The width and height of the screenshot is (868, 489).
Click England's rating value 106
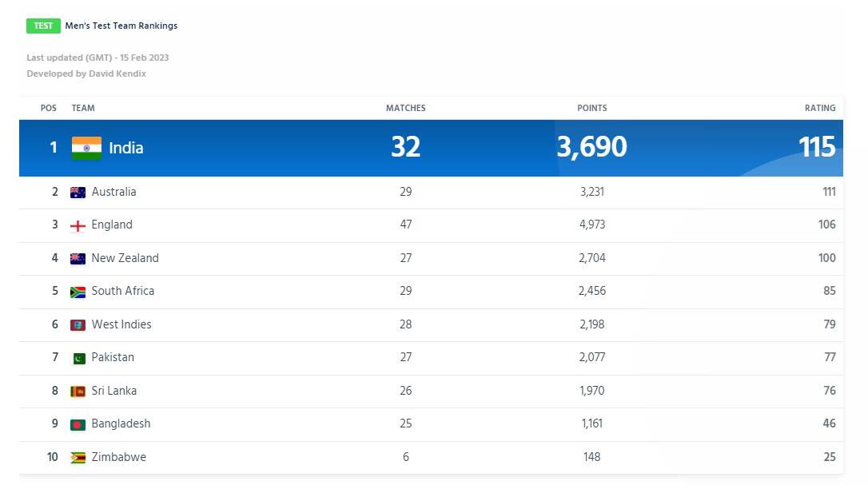coord(827,225)
